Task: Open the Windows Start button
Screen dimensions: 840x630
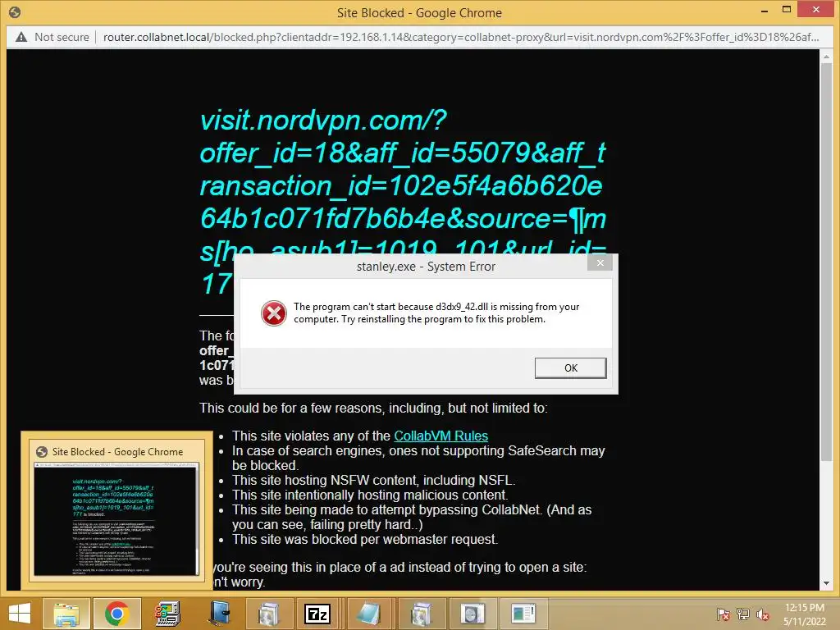Action: coord(20,614)
